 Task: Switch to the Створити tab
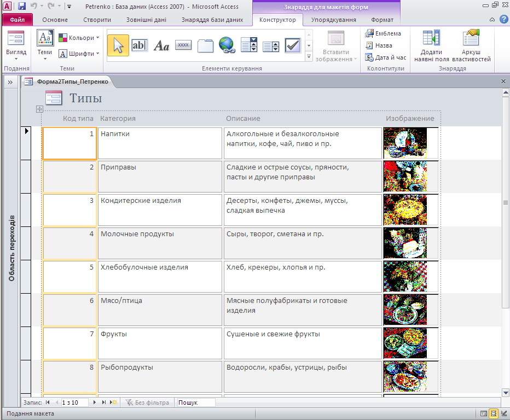pos(96,20)
